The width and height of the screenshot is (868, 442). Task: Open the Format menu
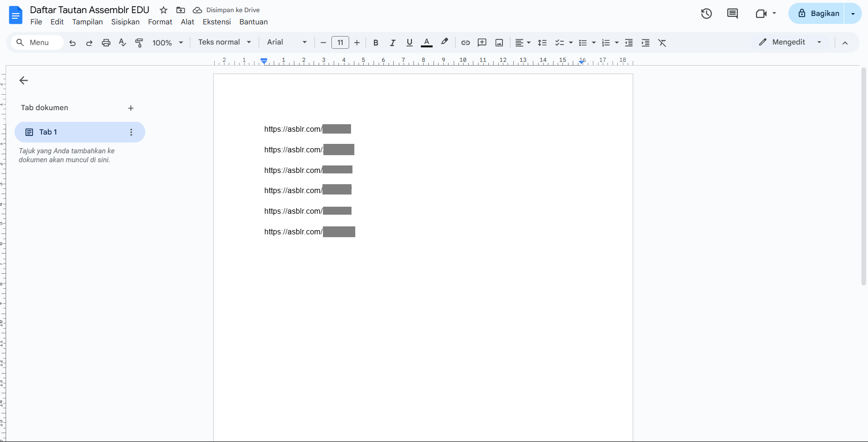pyautogui.click(x=160, y=22)
